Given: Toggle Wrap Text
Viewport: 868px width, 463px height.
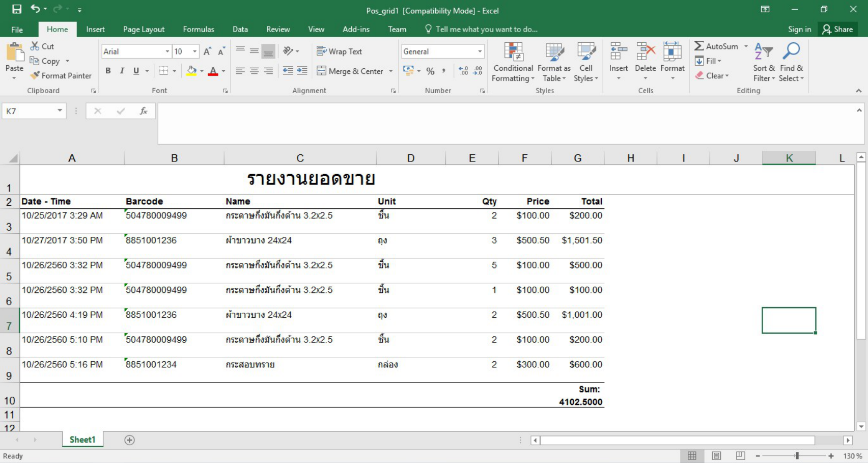Looking at the screenshot, I should pyautogui.click(x=339, y=51).
